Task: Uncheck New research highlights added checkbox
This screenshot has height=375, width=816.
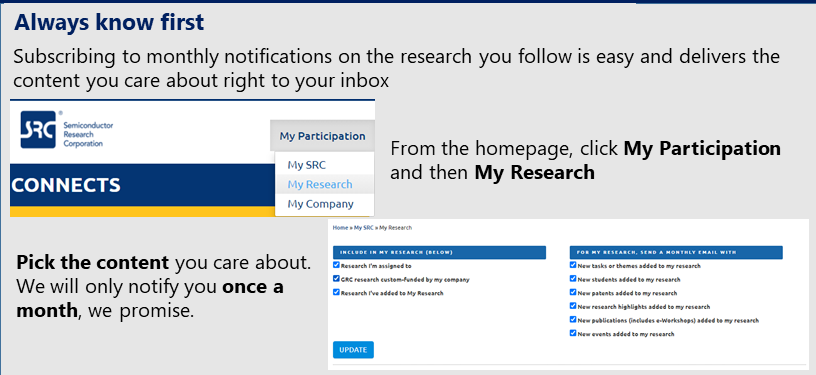Action: pos(573,306)
